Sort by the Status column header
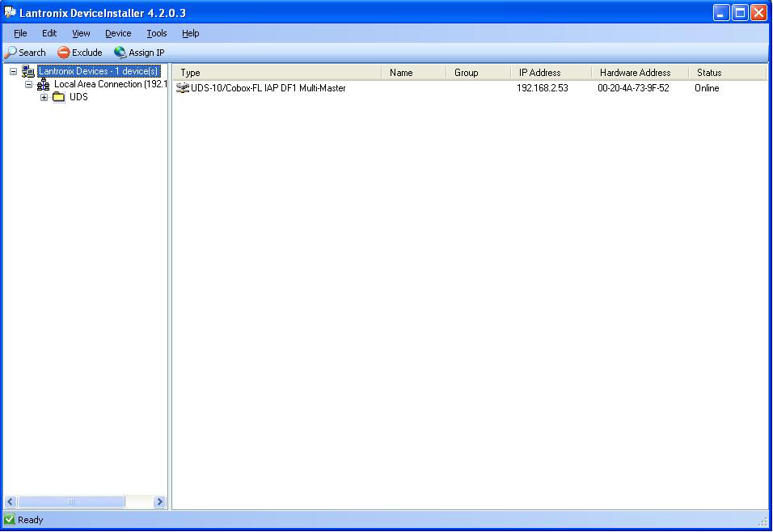 pos(728,73)
